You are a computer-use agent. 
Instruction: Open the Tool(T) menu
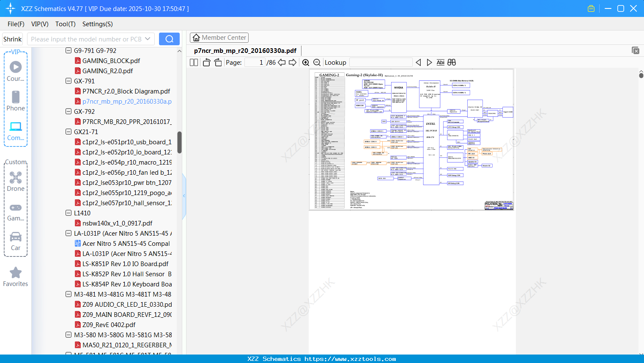tap(66, 24)
